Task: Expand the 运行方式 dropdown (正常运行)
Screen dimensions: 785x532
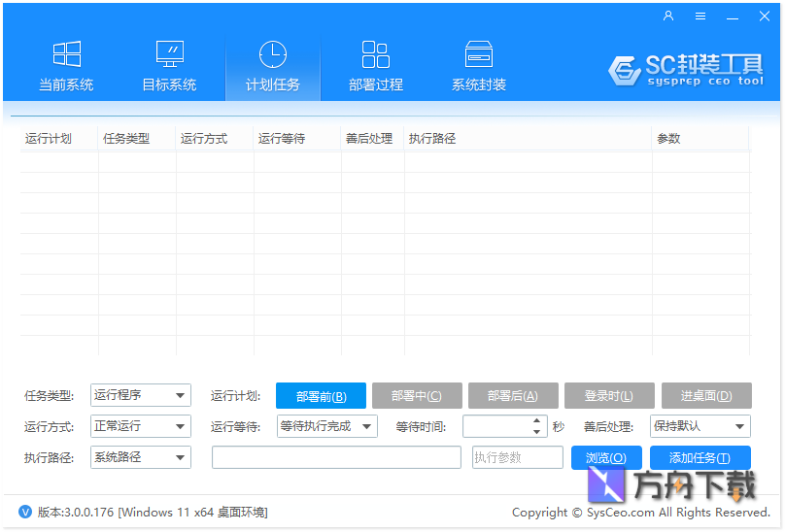Action: click(x=141, y=426)
